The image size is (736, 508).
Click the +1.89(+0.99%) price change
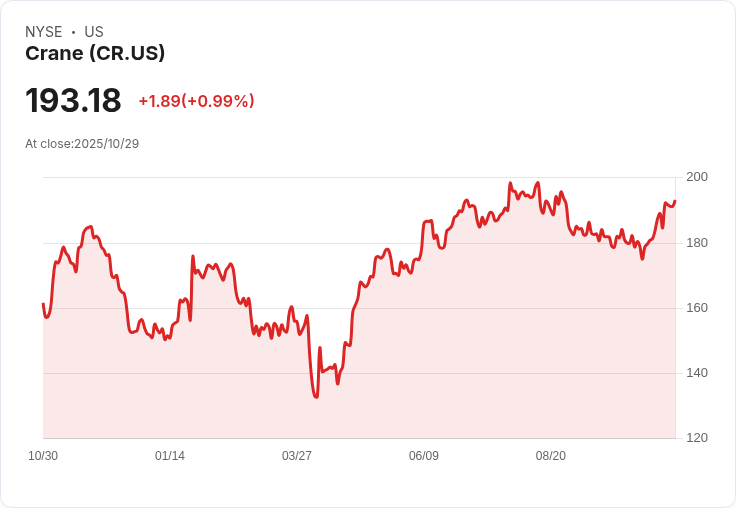[x=196, y=101]
